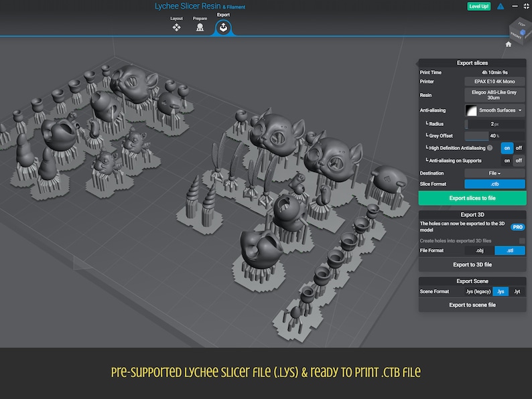Image resolution: width=532 pixels, height=399 pixels.
Task: Click the Scene Format label
Action: pos(434,291)
